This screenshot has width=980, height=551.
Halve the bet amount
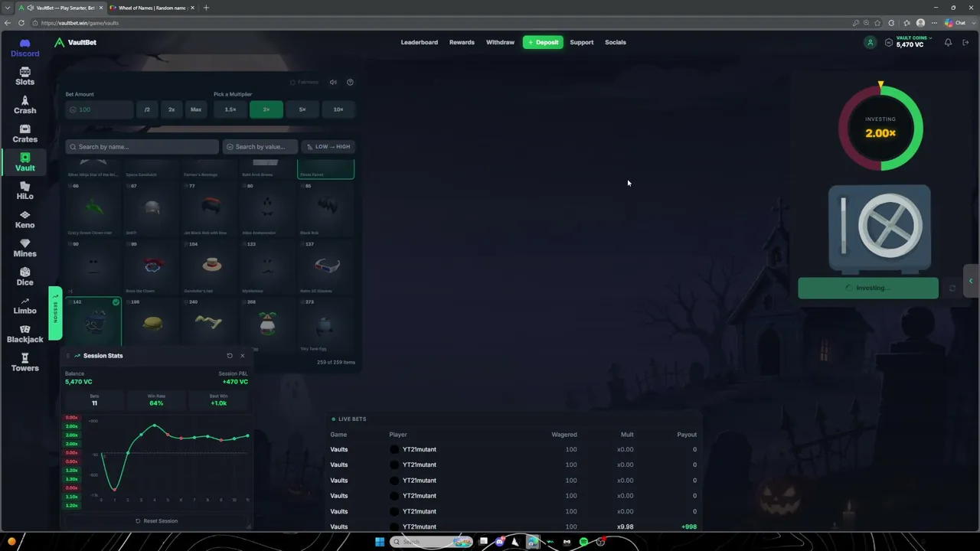147,109
